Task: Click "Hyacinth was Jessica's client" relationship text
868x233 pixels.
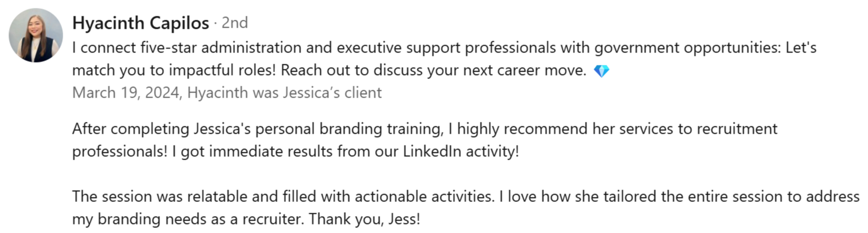Action: pyautogui.click(x=284, y=93)
